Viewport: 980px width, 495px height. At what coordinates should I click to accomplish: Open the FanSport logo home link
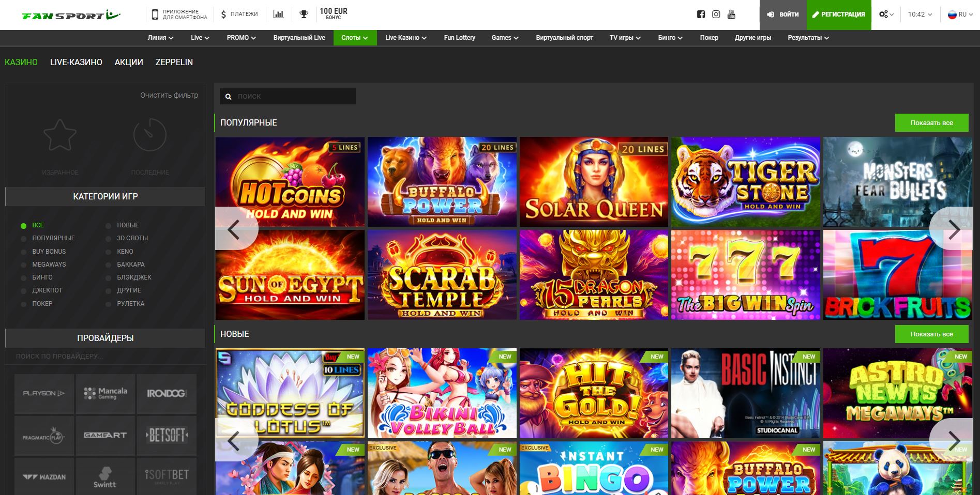pos(71,15)
